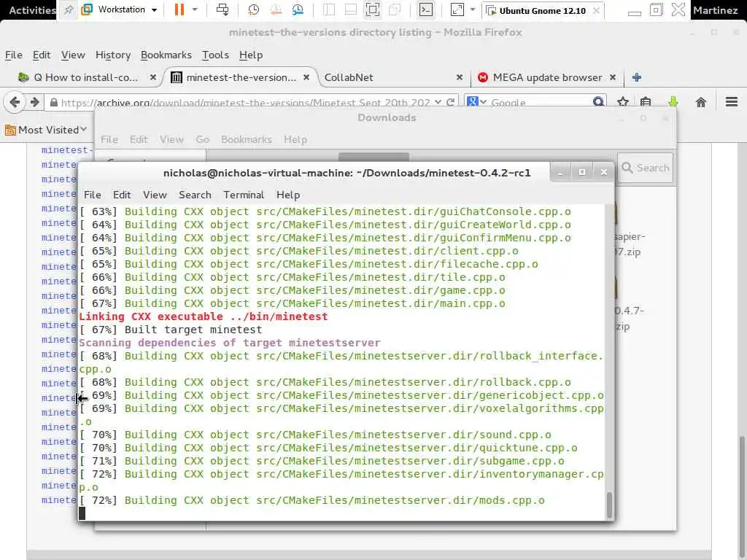Screen dimensions: 747x560
Task: Open the terminal Terminal menu
Action: coord(244,195)
